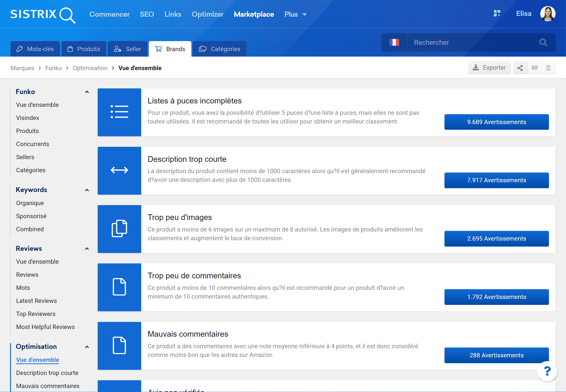
Task: Open 288 Avertissements button
Action: [497, 355]
